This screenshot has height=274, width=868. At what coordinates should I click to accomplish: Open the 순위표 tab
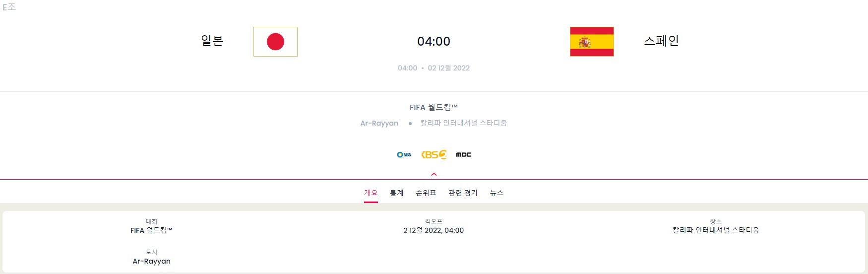(x=426, y=193)
